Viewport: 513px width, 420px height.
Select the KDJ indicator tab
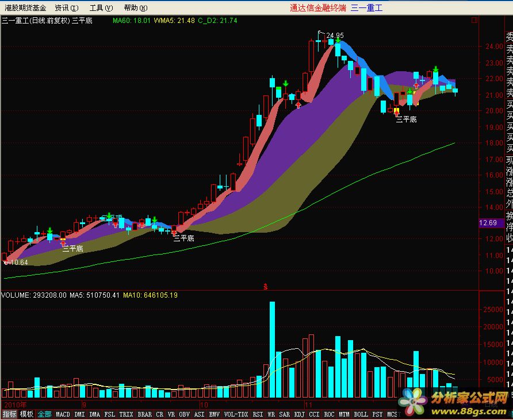tap(300, 414)
